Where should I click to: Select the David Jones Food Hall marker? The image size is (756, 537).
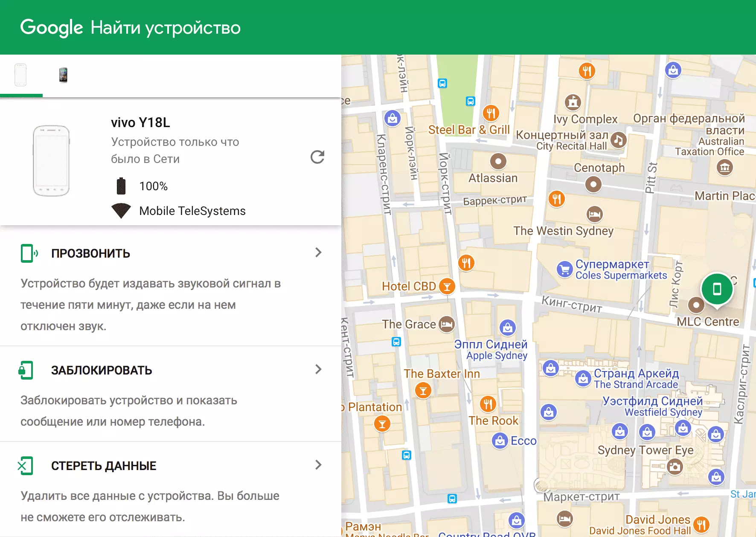coord(701,525)
